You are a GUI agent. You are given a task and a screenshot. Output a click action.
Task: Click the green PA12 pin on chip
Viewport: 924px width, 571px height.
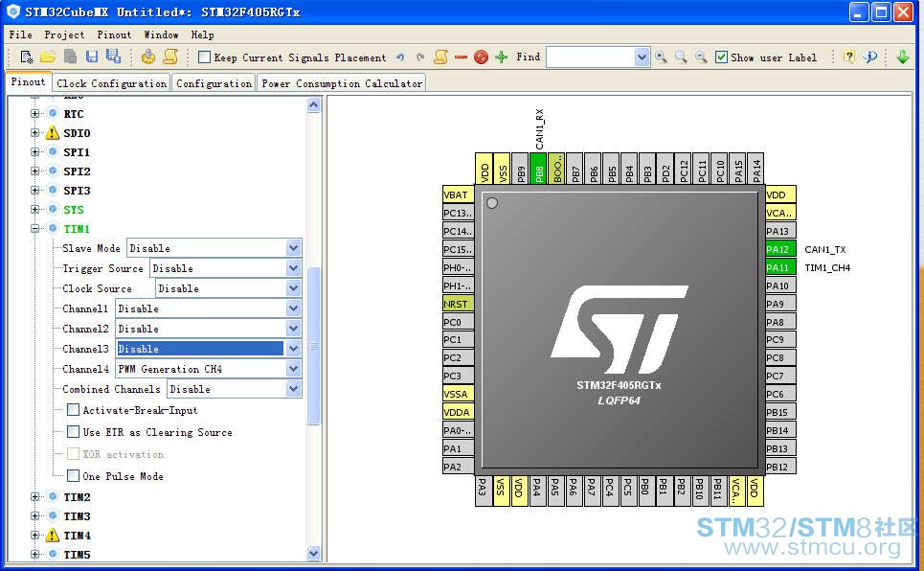[x=780, y=249]
